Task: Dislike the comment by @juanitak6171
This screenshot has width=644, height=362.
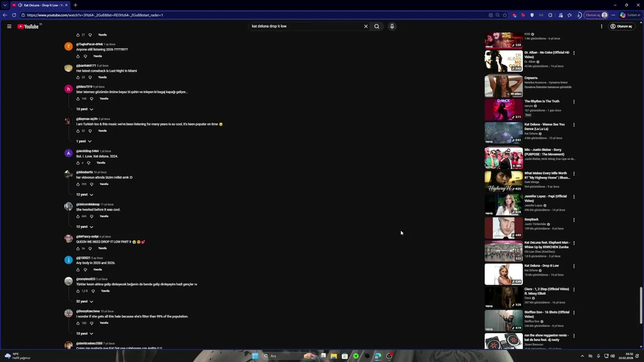Action: (x=90, y=77)
